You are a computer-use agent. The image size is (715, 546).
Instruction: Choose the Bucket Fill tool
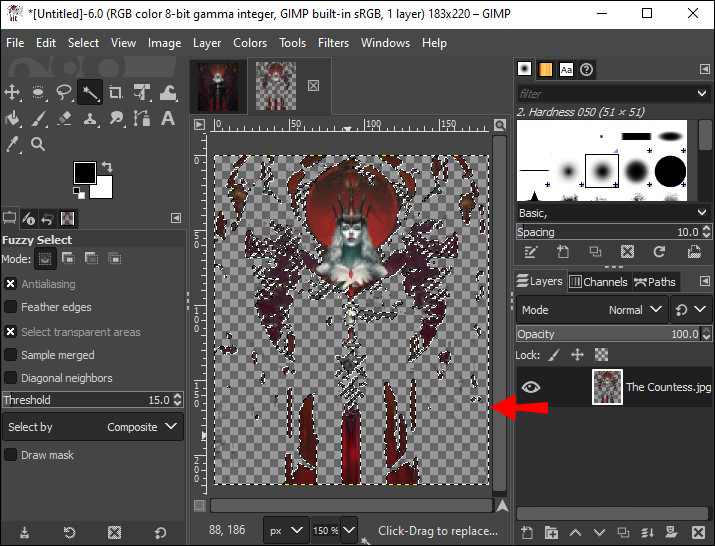click(13, 119)
